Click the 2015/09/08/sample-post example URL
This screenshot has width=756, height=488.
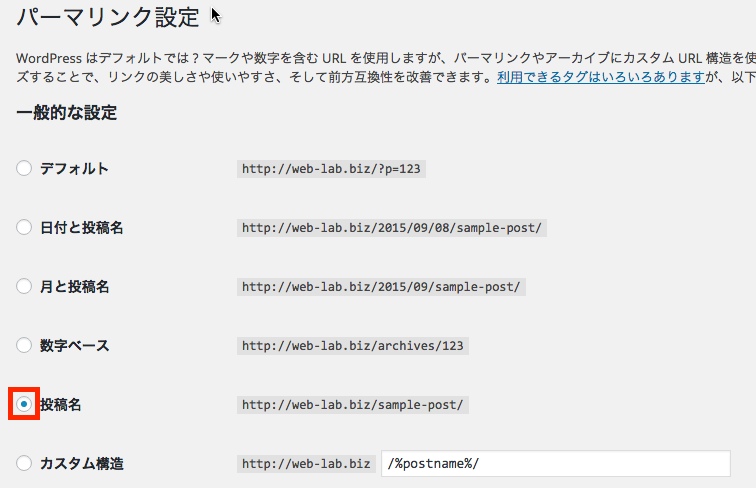[392, 228]
